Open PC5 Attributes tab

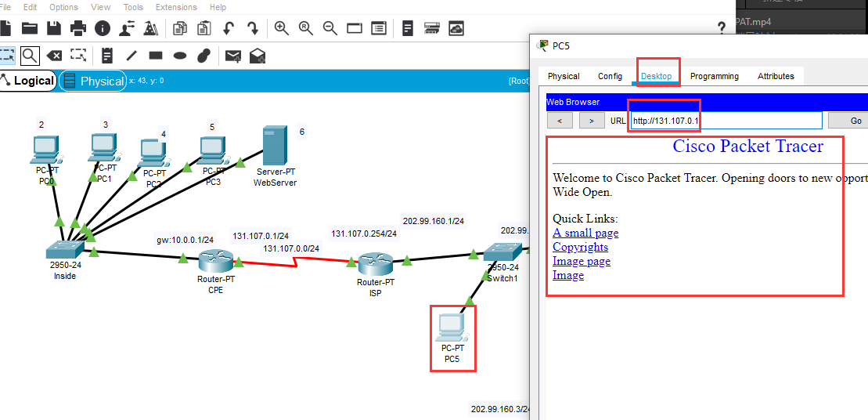pos(776,77)
